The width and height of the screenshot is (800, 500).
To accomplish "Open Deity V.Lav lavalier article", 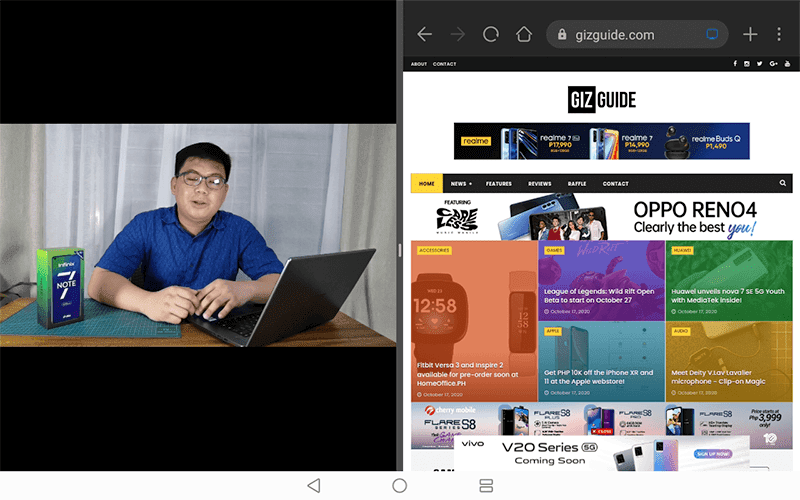I will [x=729, y=362].
